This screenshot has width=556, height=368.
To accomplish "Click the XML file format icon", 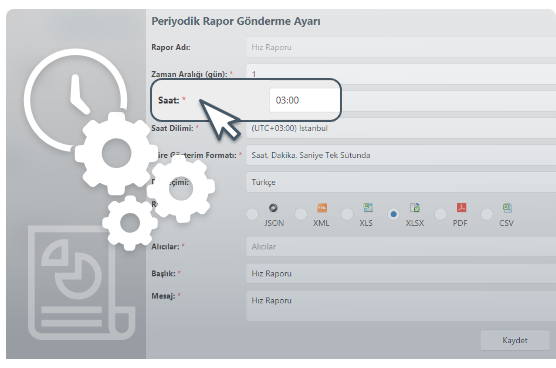I will (322, 208).
